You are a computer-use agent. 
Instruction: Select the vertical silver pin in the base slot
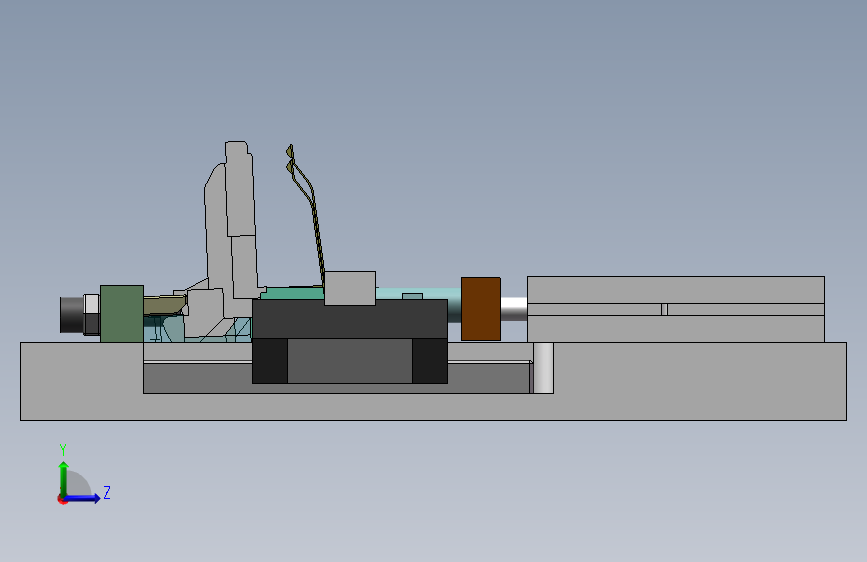(543, 368)
